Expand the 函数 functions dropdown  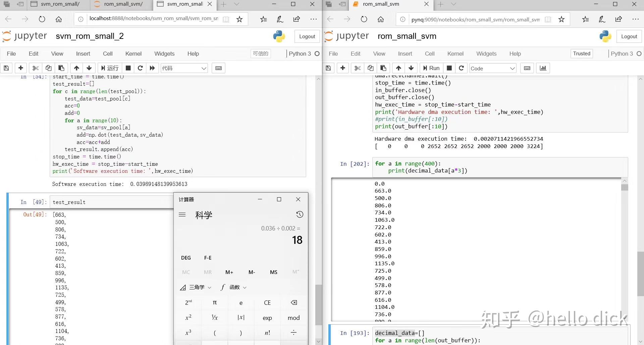[x=234, y=287]
